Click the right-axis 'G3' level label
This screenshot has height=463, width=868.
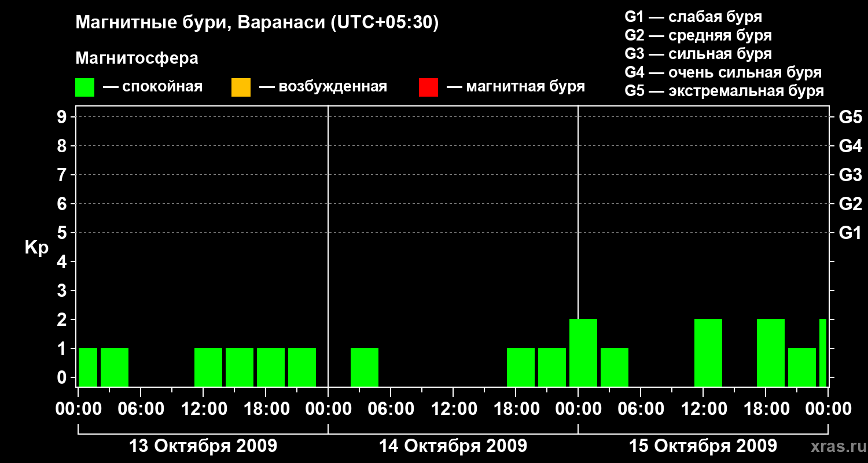click(x=850, y=175)
